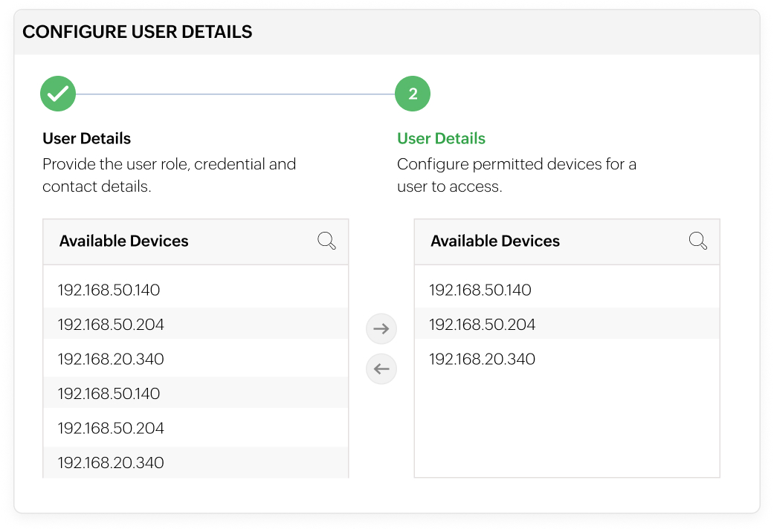774x532 pixels.
Task: Click the magnifier icon beside Available Devices header
Action: pyautogui.click(x=326, y=241)
